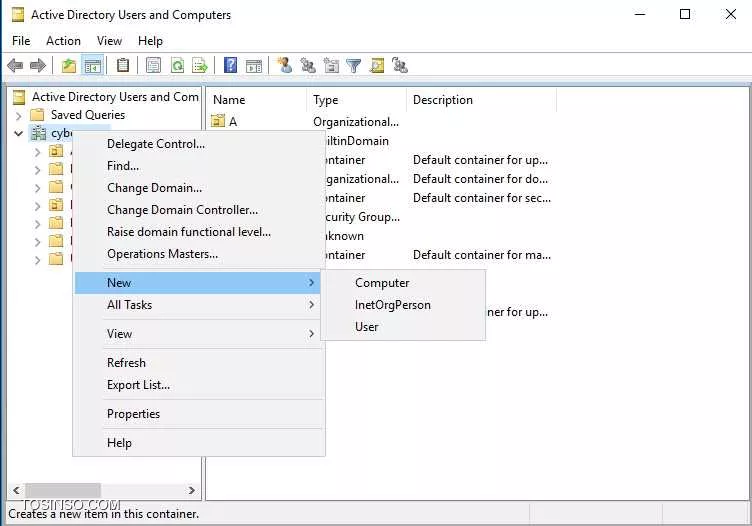
Task: Choose Find... in the context menu
Action: (199, 166)
